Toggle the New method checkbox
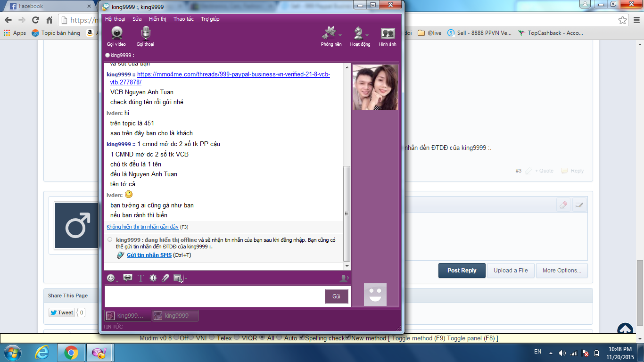 [x=348, y=337]
